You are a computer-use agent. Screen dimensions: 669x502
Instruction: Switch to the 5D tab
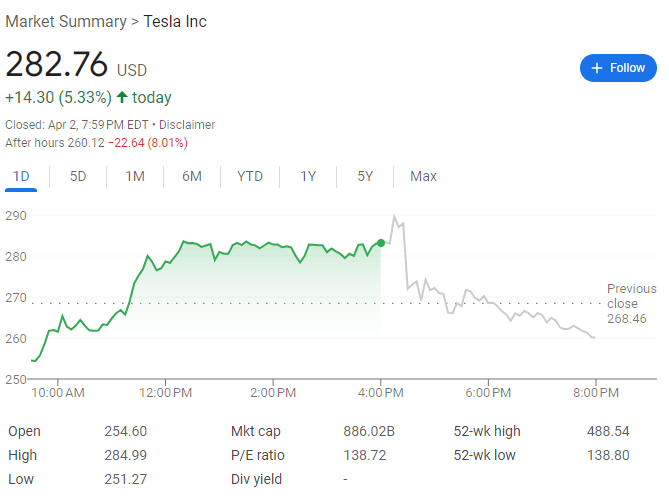(78, 176)
